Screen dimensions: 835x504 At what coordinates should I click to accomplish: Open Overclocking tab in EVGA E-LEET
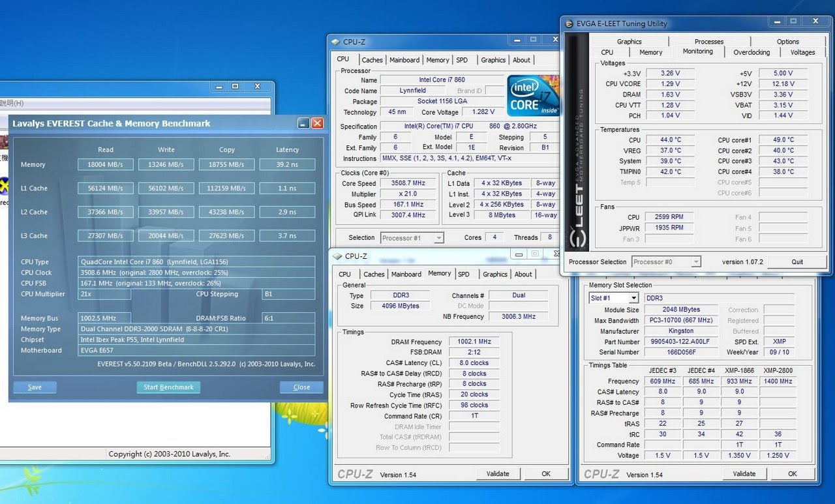751,52
